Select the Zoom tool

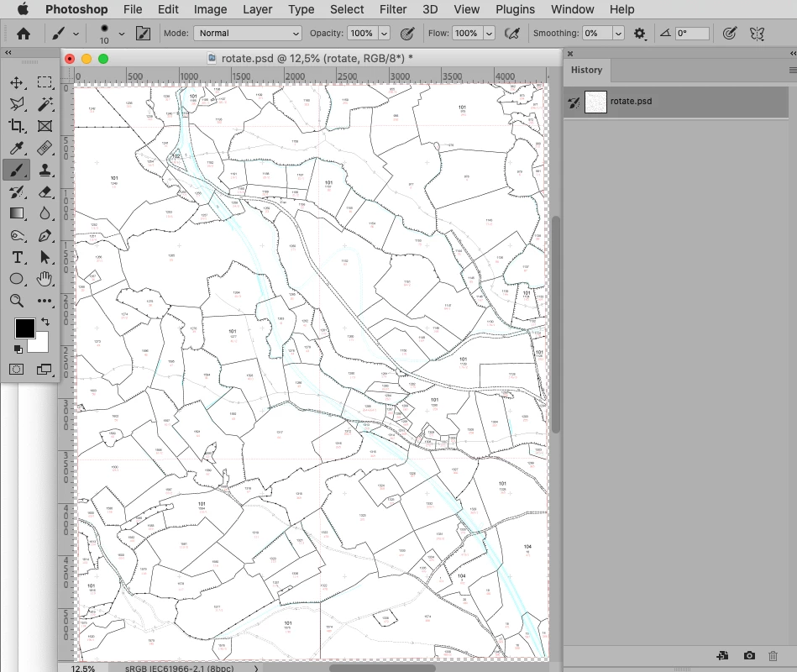pyautogui.click(x=17, y=301)
